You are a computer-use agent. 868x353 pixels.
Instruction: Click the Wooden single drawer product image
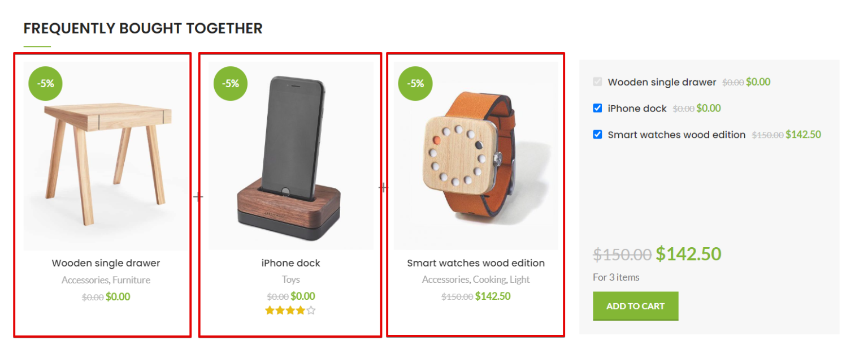tap(105, 158)
